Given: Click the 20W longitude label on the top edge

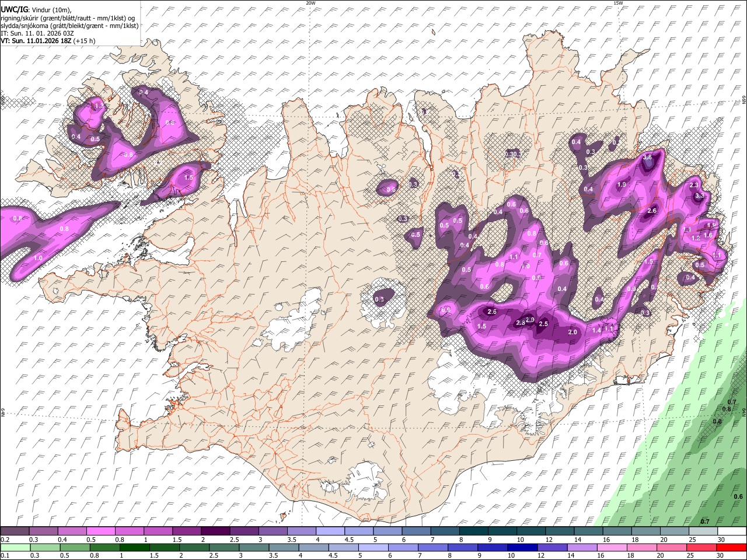Looking at the screenshot, I should [310, 3].
